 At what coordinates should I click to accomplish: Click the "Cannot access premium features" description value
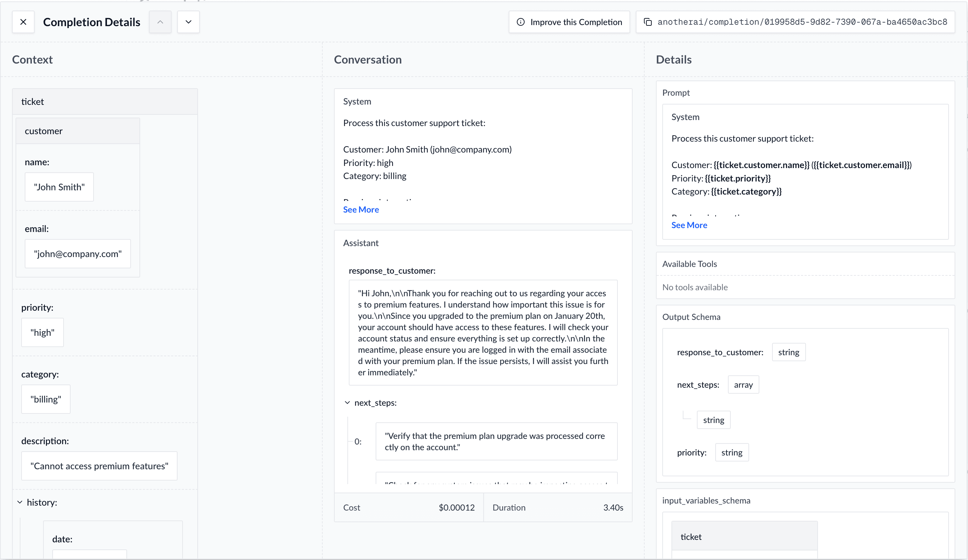click(x=99, y=466)
